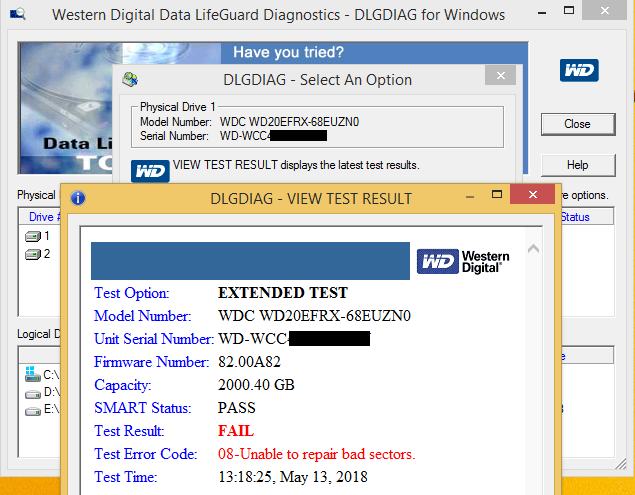The image size is (635, 495).
Task: Click the info icon in View Test Result title bar
Action: [x=78, y=198]
